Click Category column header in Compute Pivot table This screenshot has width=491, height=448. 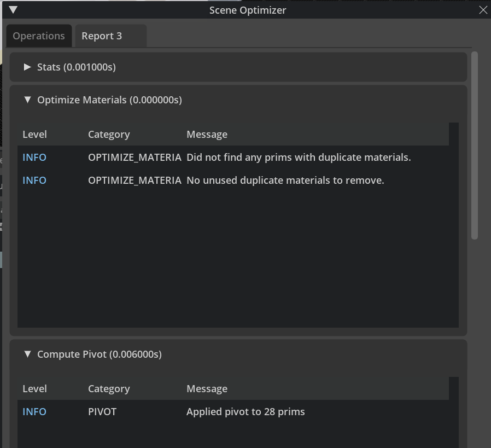109,389
